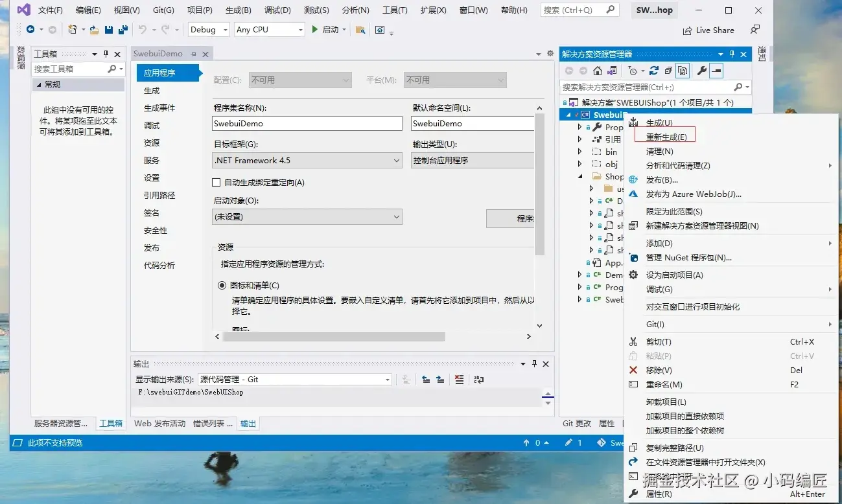Pin the Toolbox (工具箱) panel
Screen dimensions: 842x504
point(106,54)
